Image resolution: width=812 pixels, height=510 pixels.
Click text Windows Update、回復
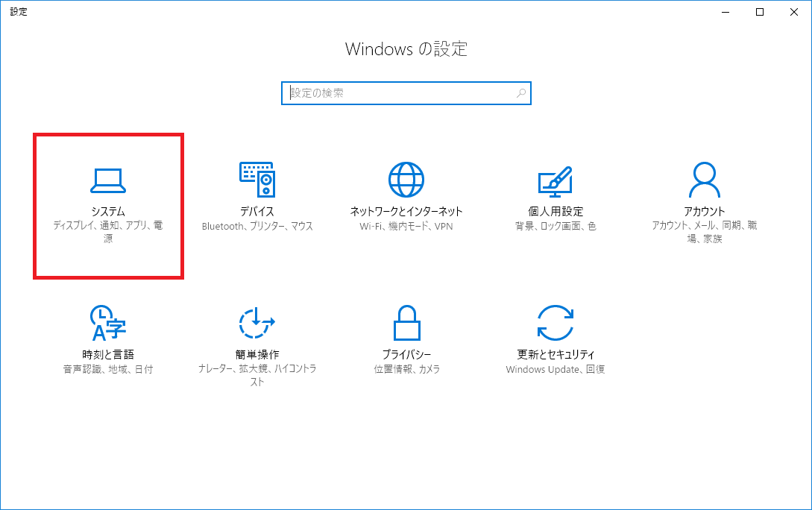pos(556,369)
